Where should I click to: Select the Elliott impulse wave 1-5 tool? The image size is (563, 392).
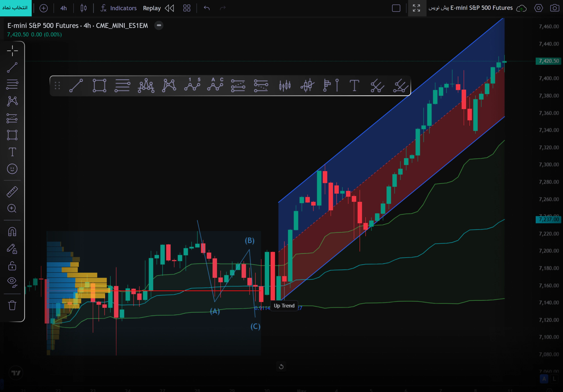point(193,84)
